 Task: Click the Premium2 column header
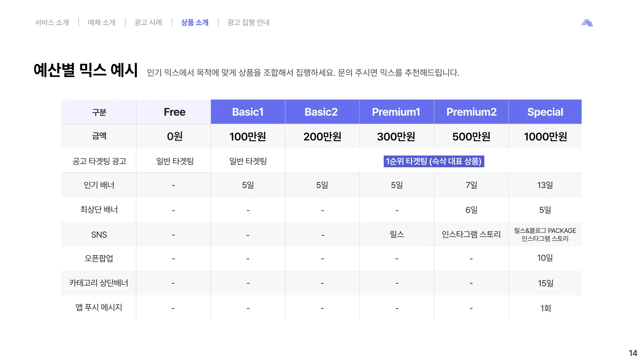click(x=471, y=112)
